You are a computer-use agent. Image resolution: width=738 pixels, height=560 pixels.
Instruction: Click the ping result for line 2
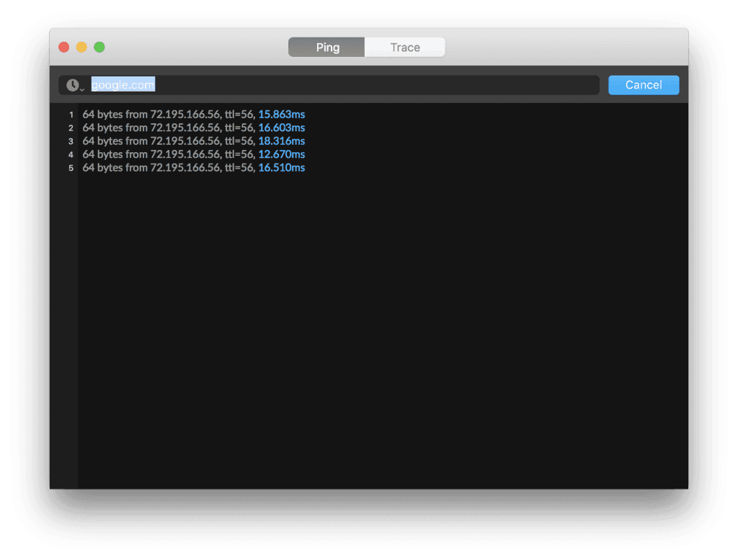coord(180,128)
